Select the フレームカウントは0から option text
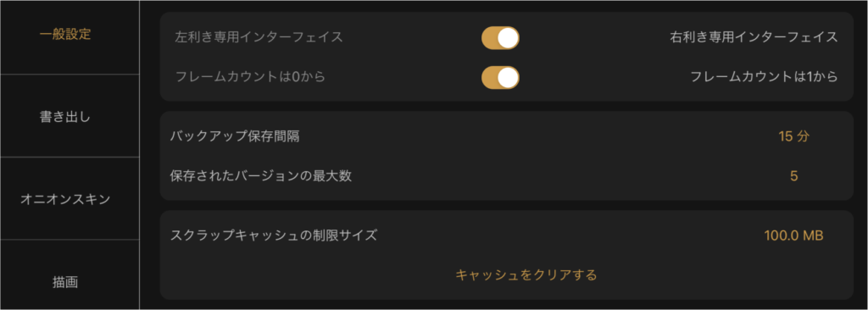Viewport: 868px width, 310px height. [x=250, y=77]
